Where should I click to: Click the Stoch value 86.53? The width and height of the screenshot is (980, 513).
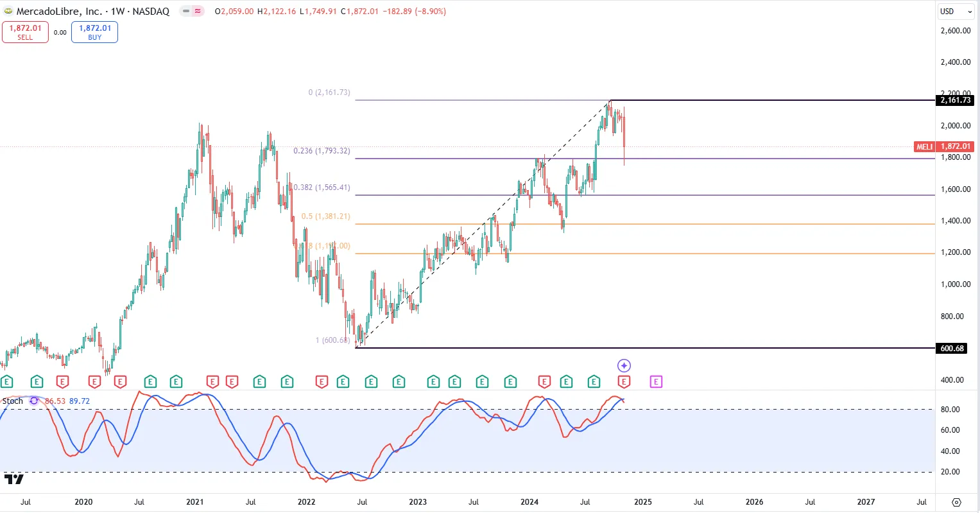click(55, 401)
